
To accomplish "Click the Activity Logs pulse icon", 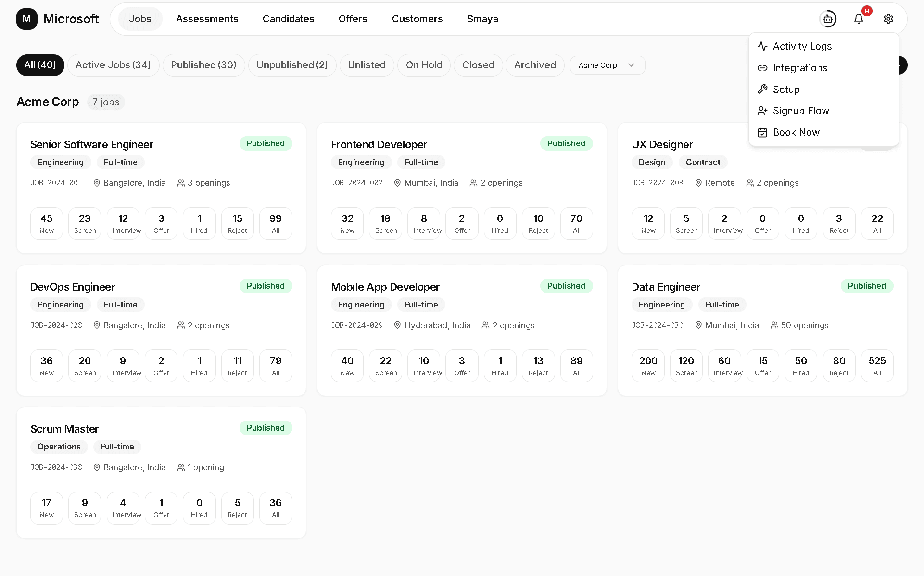I will 762,46.
